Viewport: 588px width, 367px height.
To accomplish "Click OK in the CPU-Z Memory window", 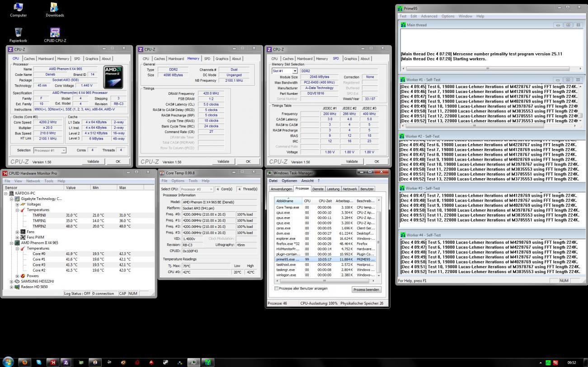I will pyautogui.click(x=248, y=161).
